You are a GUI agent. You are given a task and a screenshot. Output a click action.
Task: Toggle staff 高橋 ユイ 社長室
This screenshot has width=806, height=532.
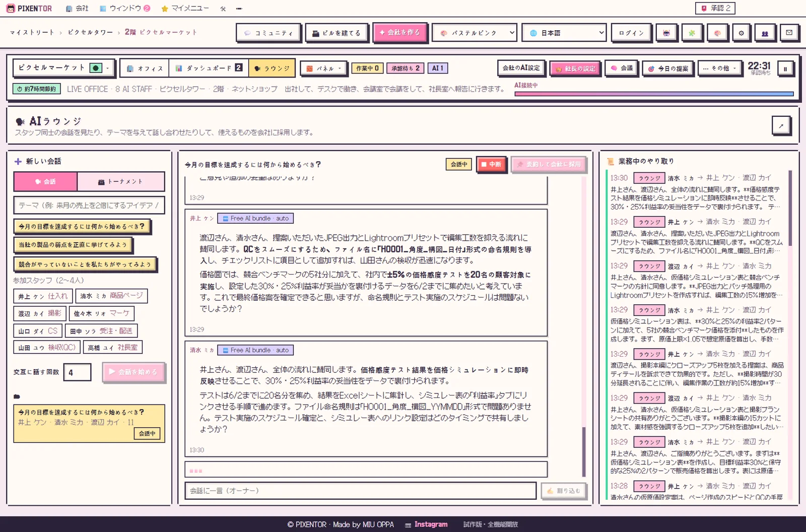(113, 347)
